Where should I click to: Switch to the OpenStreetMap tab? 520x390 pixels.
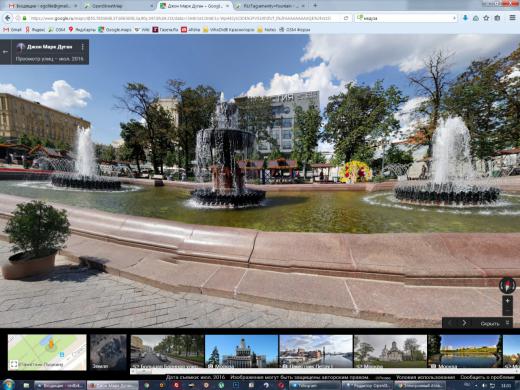(117, 6)
